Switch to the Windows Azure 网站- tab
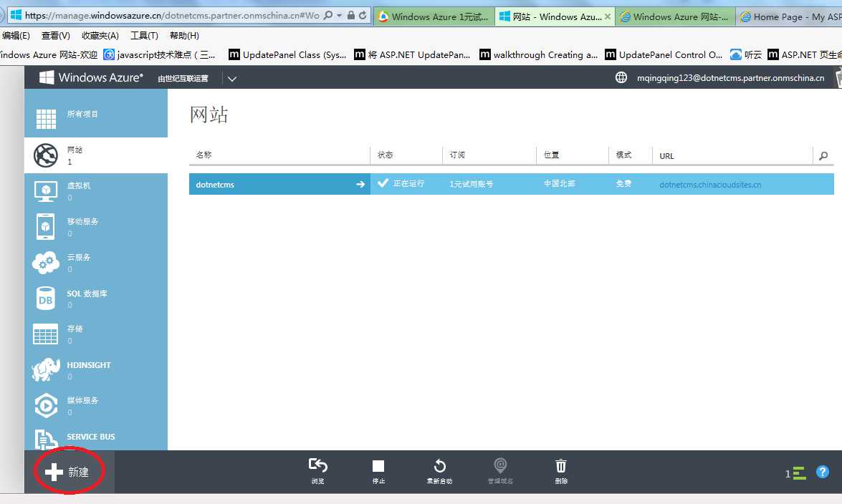 coord(676,16)
